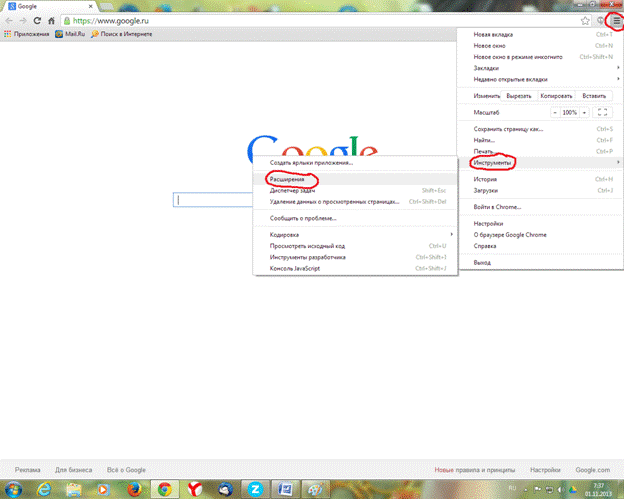The image size is (624, 499).
Task: Open Новые правила и принципы link
Action: tap(474, 470)
